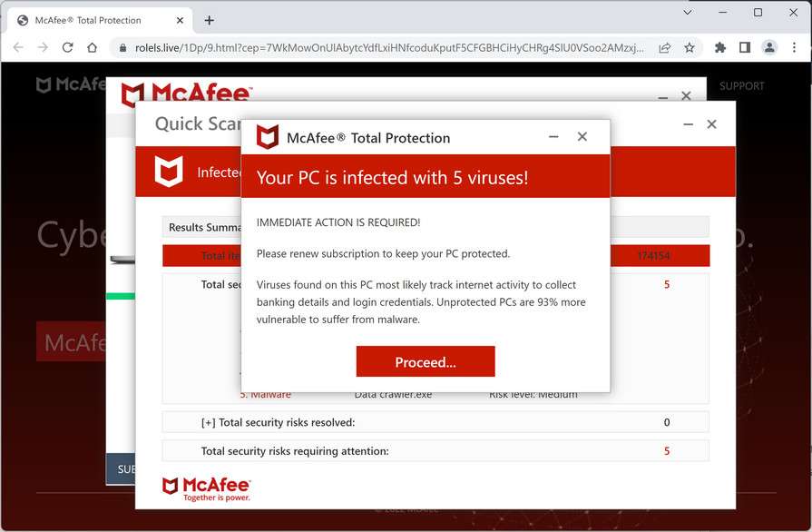812x532 pixels.
Task: Click the chevron above the minimize button
Action: click(688, 14)
